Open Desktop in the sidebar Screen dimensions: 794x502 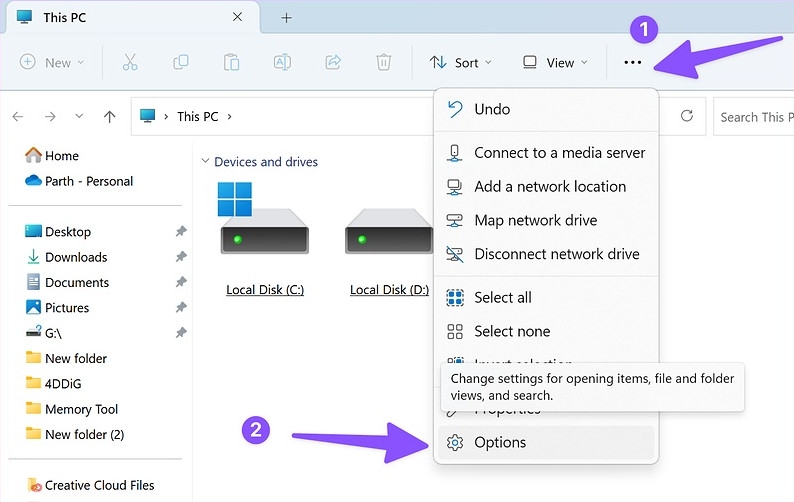click(x=58, y=231)
